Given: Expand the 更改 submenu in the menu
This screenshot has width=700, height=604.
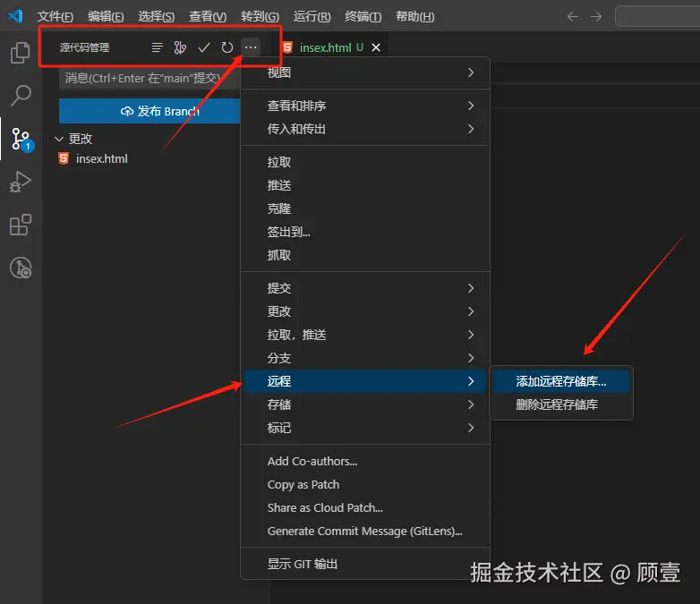Looking at the screenshot, I should pos(365,311).
